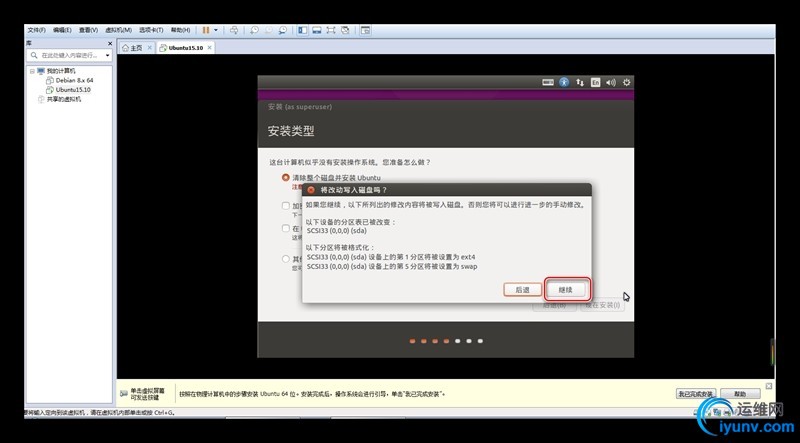Click the ext4 partition 1 format line
This screenshot has height=443, width=800.
point(391,257)
